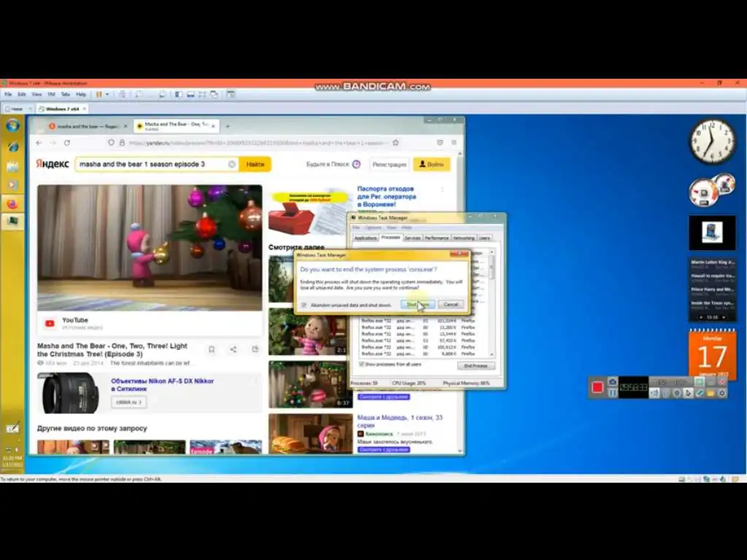The width and height of the screenshot is (747, 560).
Task: Click VMware send Ctrl+Alt+Del icon
Action: [x=123, y=94]
